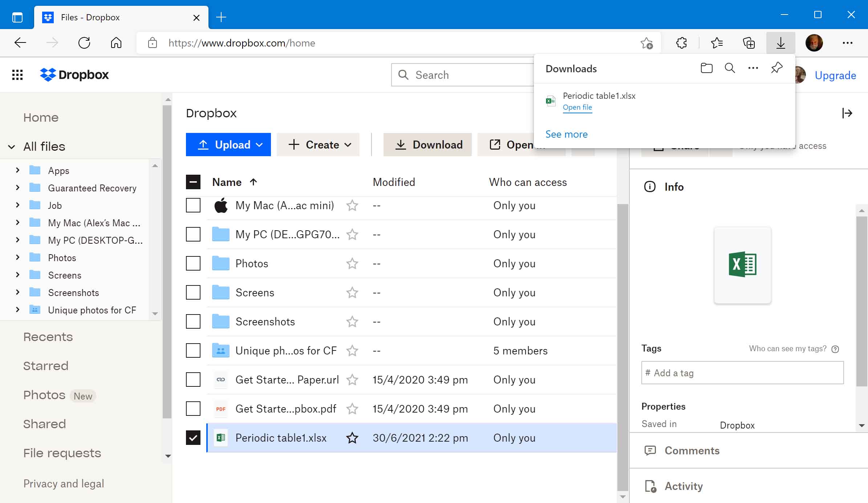Toggle the select-all files checkbox
Screen dimensions: 868x503
pyautogui.click(x=193, y=182)
